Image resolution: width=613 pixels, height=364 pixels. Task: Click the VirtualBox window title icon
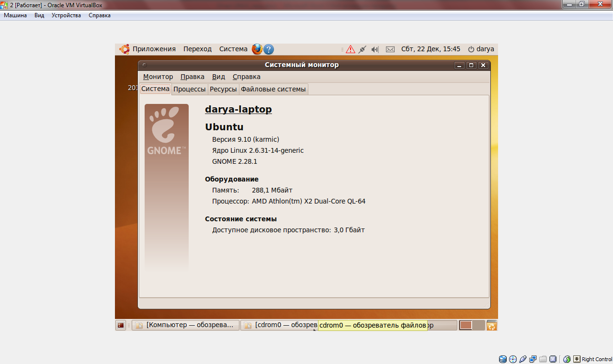click(x=4, y=5)
